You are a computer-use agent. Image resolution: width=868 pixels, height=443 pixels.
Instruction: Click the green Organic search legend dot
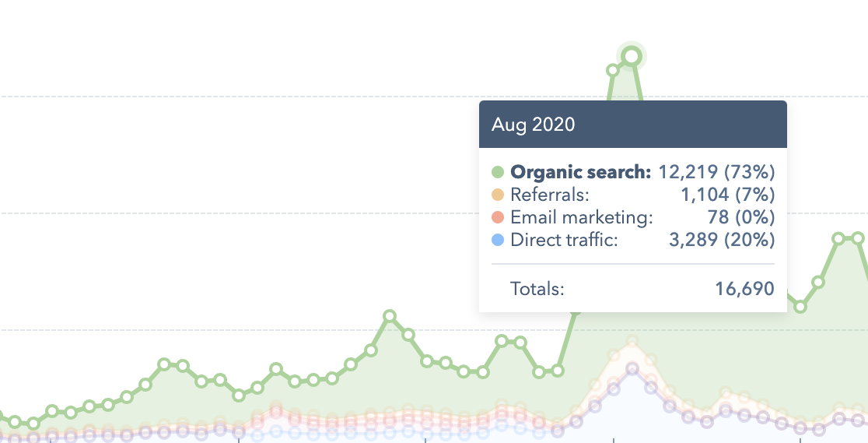pyautogui.click(x=498, y=172)
